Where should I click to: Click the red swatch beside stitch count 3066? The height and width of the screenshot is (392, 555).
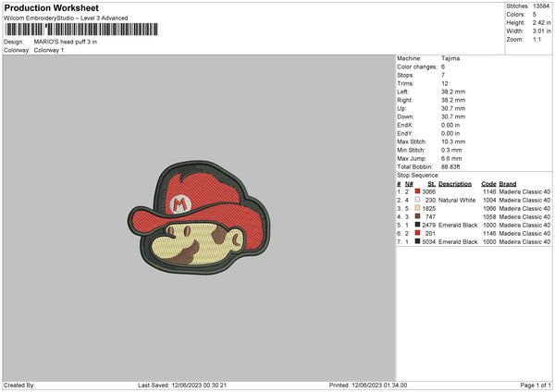click(418, 191)
